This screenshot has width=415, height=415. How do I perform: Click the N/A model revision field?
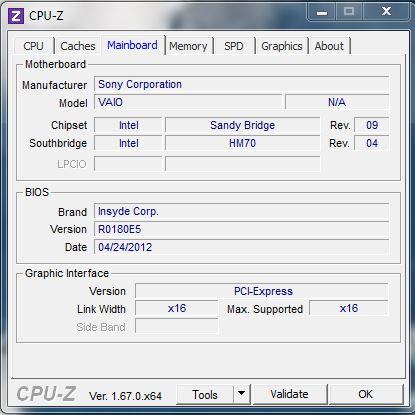tap(337, 102)
